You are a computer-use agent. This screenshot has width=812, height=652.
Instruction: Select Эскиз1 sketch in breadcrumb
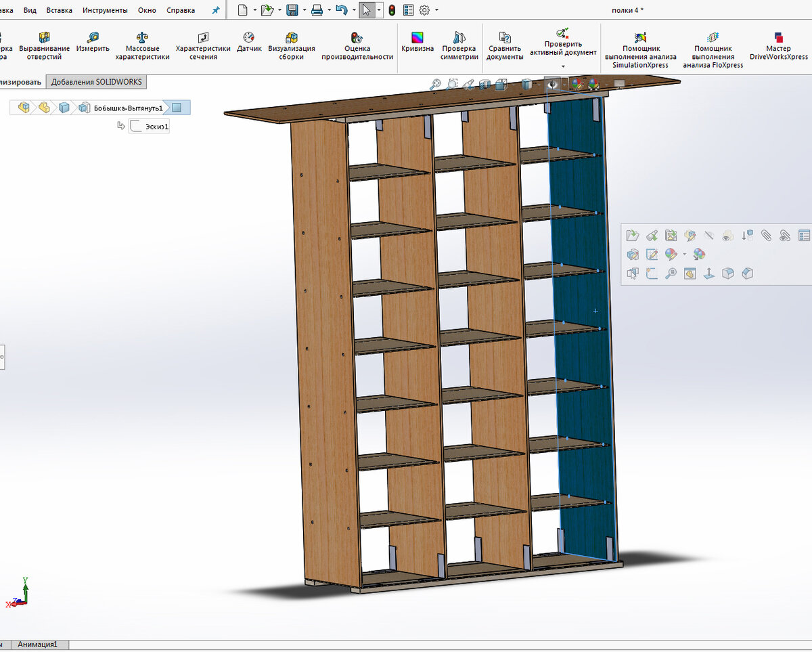(x=150, y=126)
